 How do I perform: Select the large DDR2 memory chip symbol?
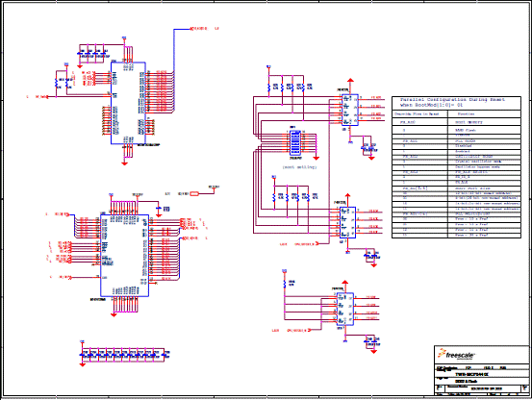point(124,255)
